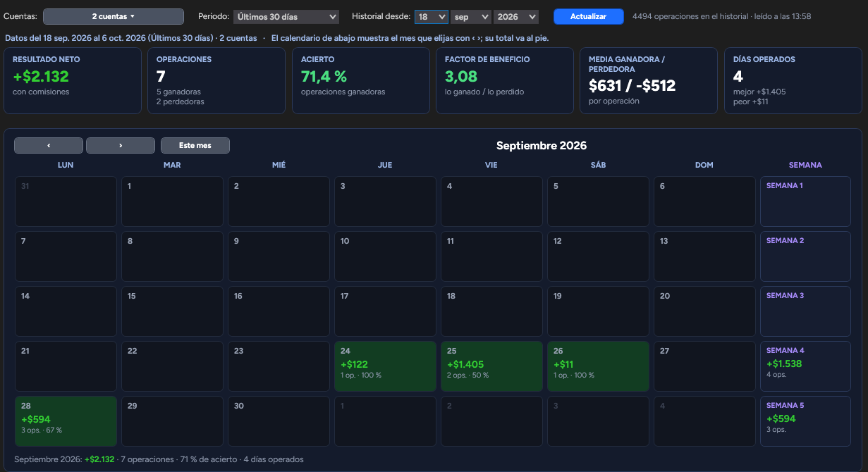Select the greyed-out day 31 cell
The height and width of the screenshot is (472, 868).
[x=66, y=201]
